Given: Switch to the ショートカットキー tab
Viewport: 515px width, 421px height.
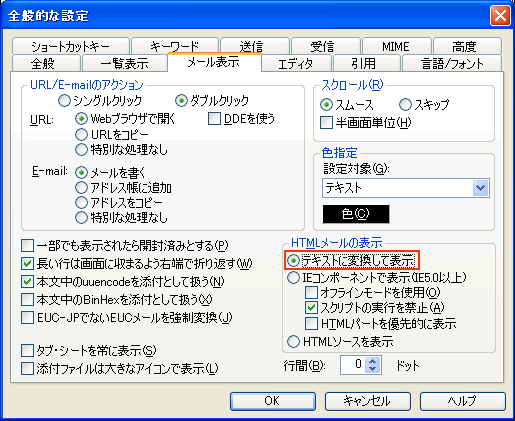Looking at the screenshot, I should coord(71,46).
